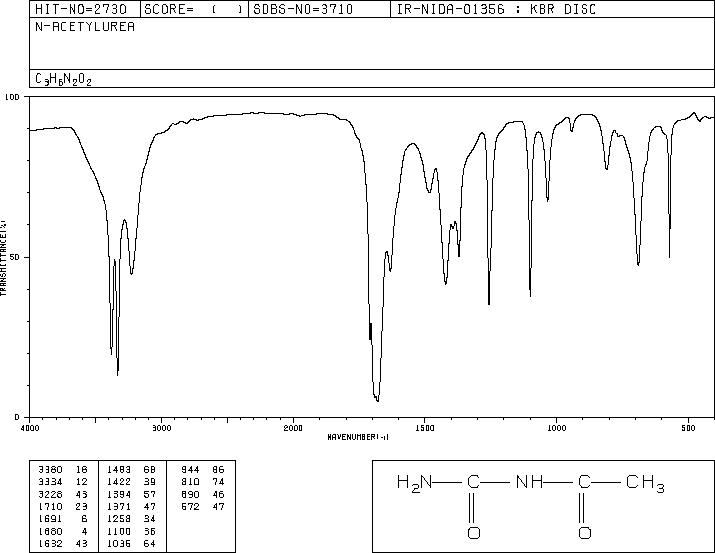Click transmittance value 6 beside 1691

pyautogui.click(x=84, y=519)
